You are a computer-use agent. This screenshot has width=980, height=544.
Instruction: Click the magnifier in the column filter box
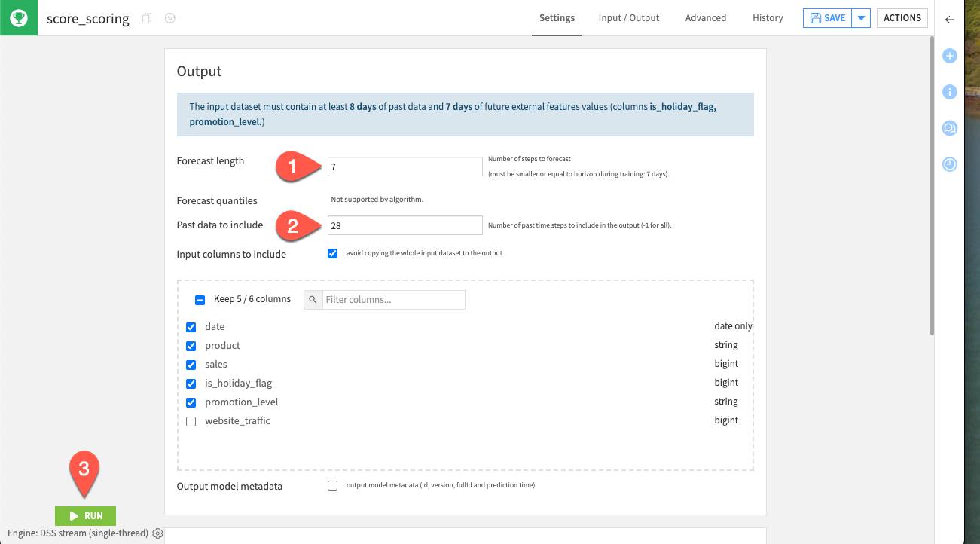point(313,299)
